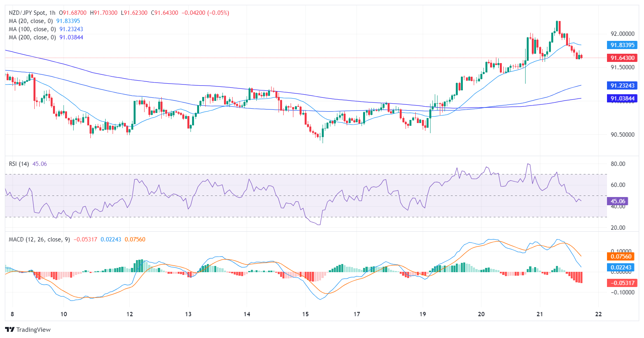The image size is (644, 338).
Task: Click date label 21 on time axis
Action: tap(540, 314)
